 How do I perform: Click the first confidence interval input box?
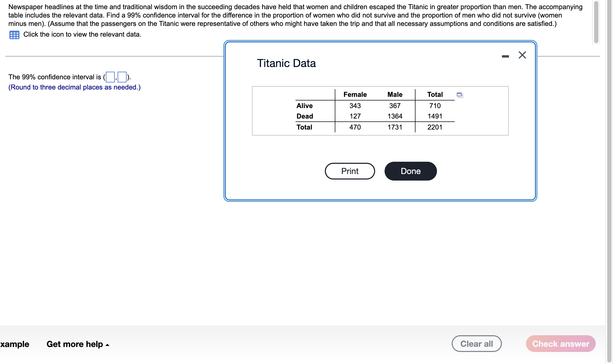(x=110, y=77)
